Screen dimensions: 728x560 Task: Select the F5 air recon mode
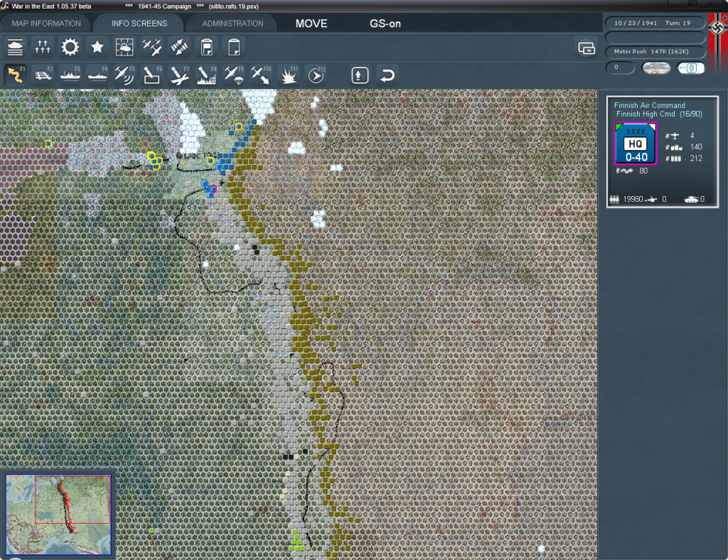pyautogui.click(x=124, y=75)
